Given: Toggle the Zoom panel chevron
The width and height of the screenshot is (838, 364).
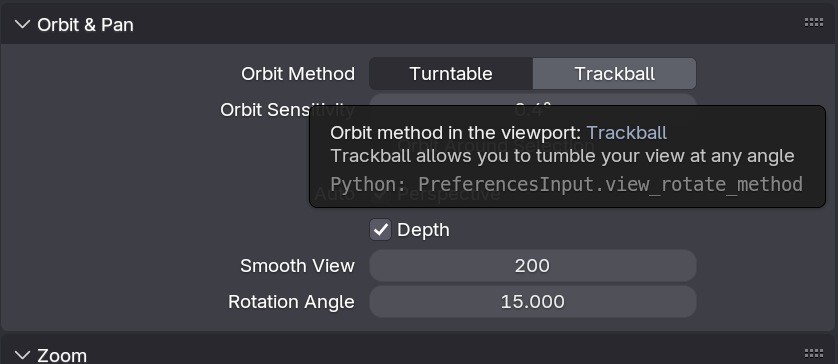Looking at the screenshot, I should (x=22, y=355).
